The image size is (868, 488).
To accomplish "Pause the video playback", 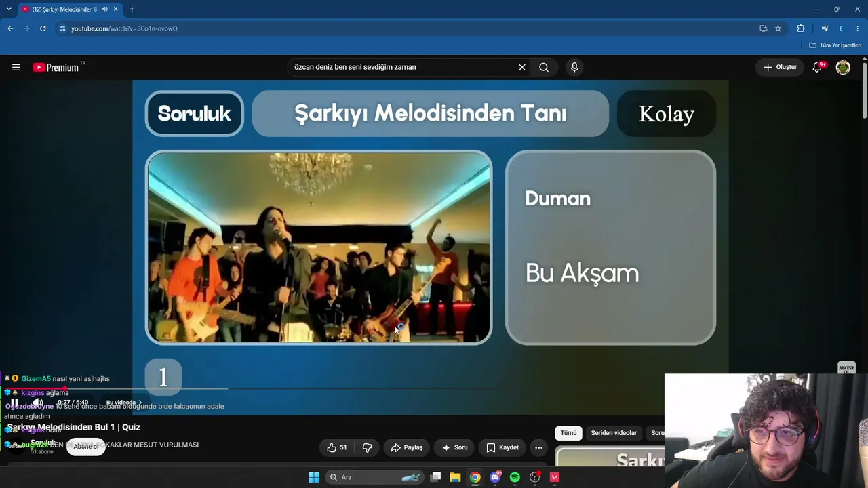I will [x=14, y=403].
